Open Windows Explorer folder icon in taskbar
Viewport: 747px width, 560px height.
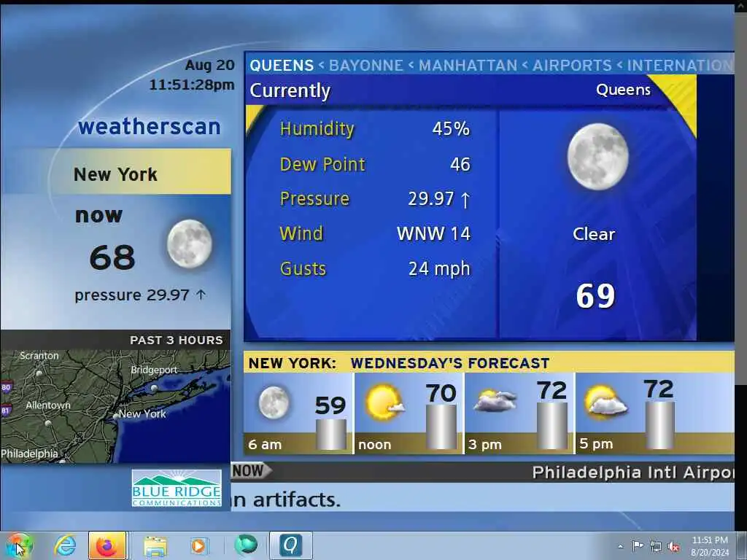click(155, 545)
